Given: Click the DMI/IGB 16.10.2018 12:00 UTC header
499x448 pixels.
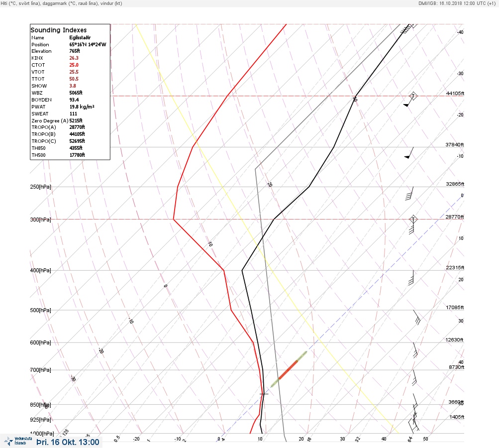Looking at the screenshot, I should coord(457,3).
